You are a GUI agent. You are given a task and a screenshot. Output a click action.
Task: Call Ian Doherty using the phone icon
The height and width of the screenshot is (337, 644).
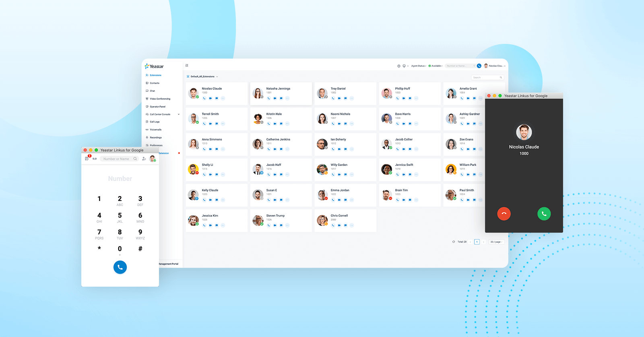click(x=333, y=149)
